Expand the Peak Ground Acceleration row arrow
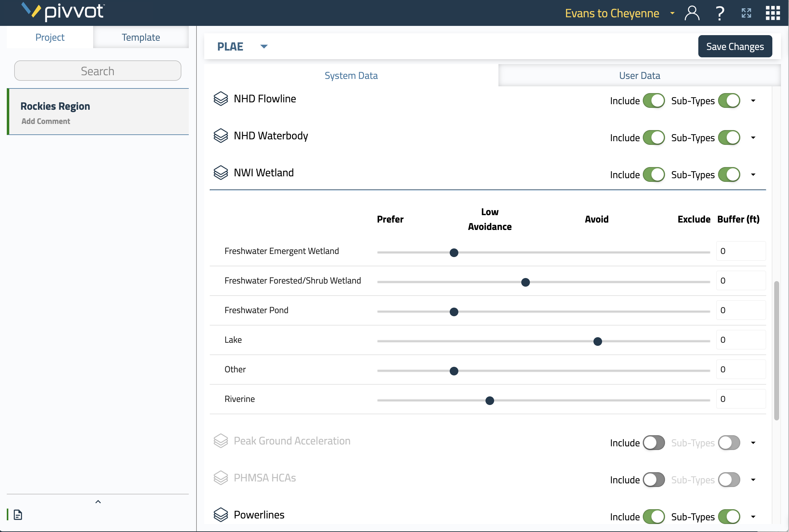Viewport: 789px width, 532px height. coord(753,443)
